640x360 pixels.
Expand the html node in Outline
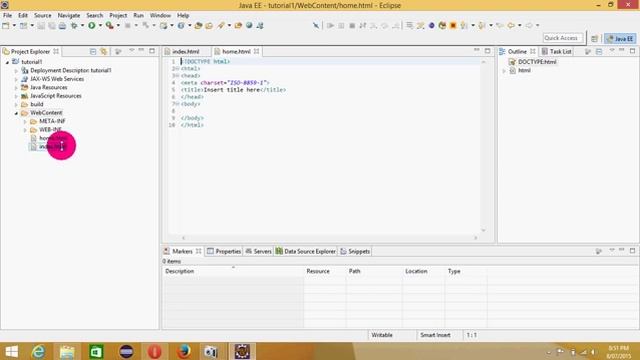coord(504,71)
